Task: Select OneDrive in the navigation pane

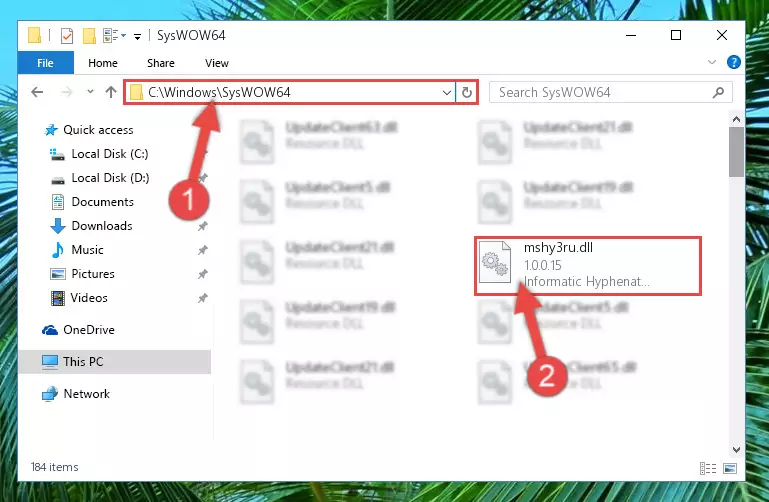Action: pyautogui.click(x=89, y=330)
